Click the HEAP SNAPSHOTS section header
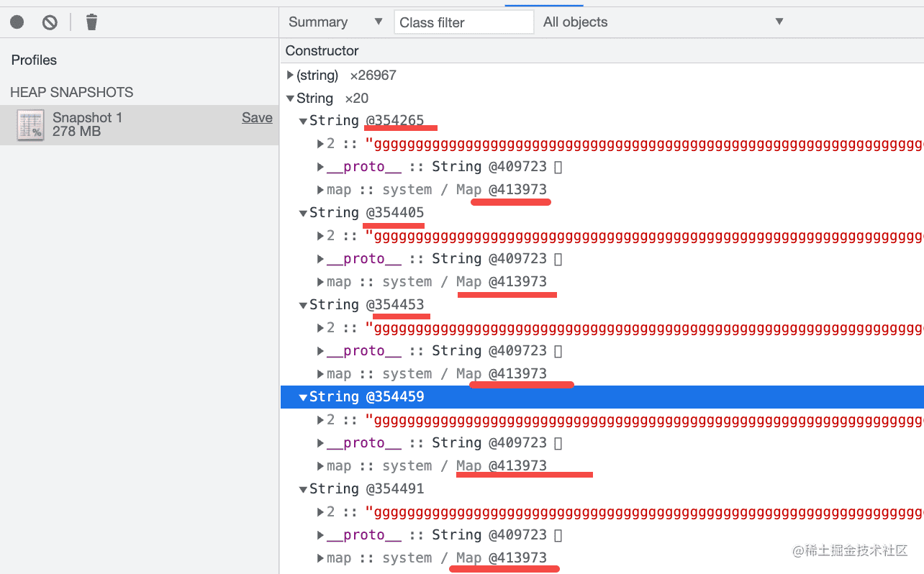This screenshot has height=574, width=924. point(72,93)
